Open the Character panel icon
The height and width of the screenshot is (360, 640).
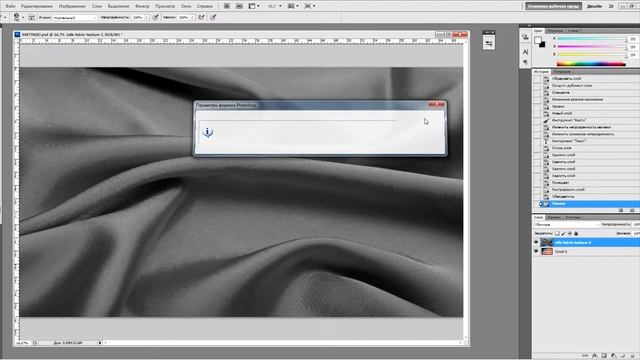[x=525, y=52]
